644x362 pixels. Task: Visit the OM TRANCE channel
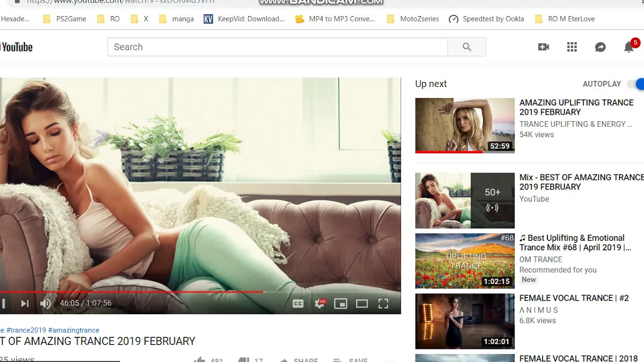(x=541, y=259)
